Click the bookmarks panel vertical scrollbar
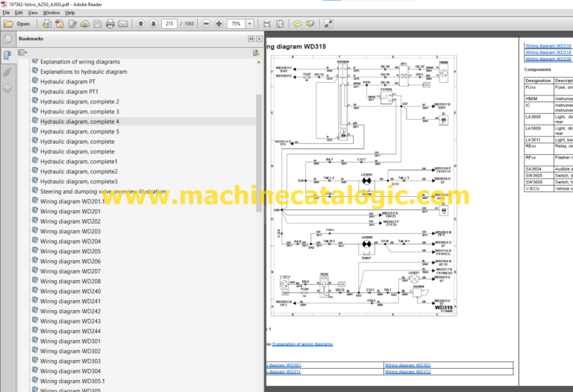Viewport: 573px width, 392px height. click(259, 154)
